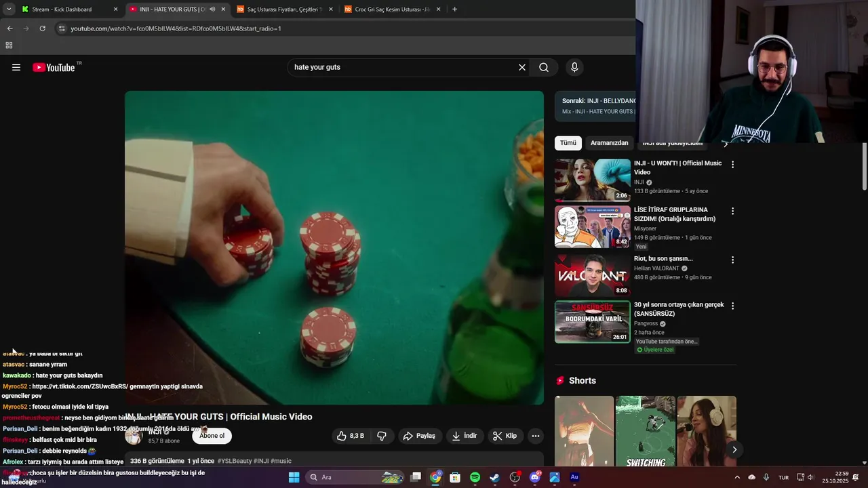Screen dimensions: 868x488
Task: Focus the address bar URL
Action: (x=176, y=28)
